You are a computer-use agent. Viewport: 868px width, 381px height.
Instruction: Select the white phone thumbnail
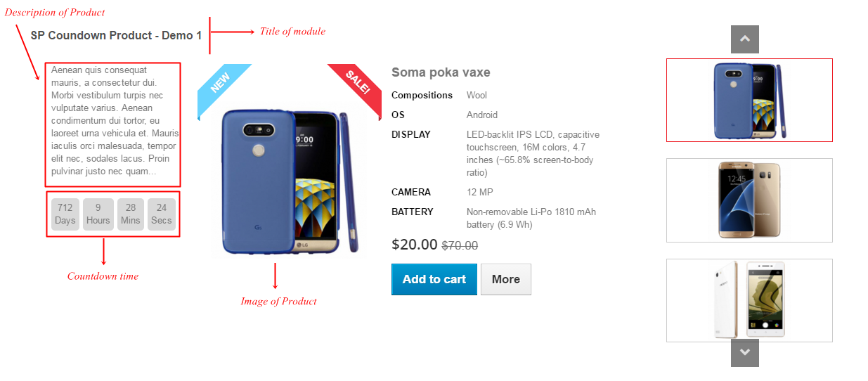749,300
